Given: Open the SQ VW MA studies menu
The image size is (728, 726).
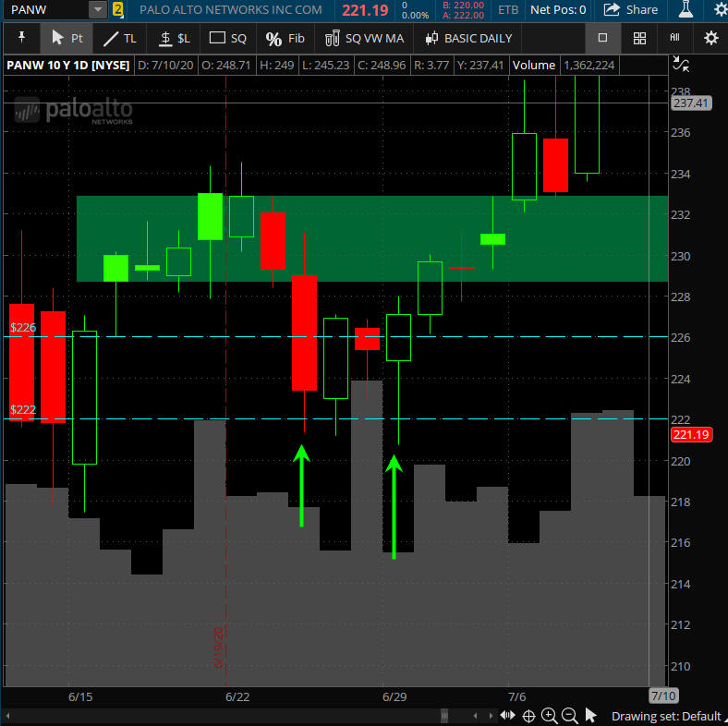Looking at the screenshot, I should 364,38.
